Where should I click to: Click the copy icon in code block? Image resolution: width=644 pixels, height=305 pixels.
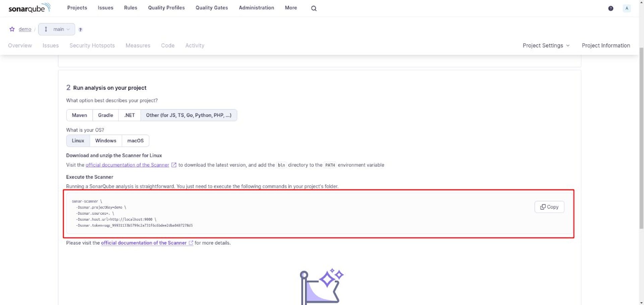point(543,207)
